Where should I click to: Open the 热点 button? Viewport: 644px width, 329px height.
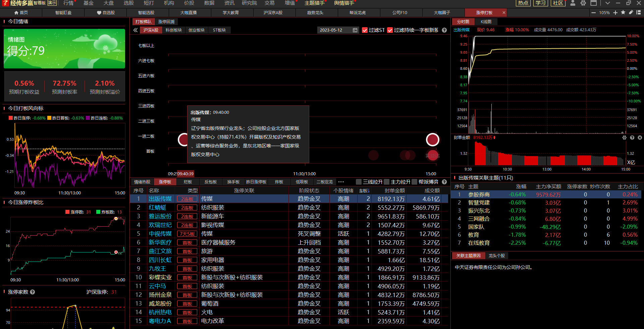[523, 3]
